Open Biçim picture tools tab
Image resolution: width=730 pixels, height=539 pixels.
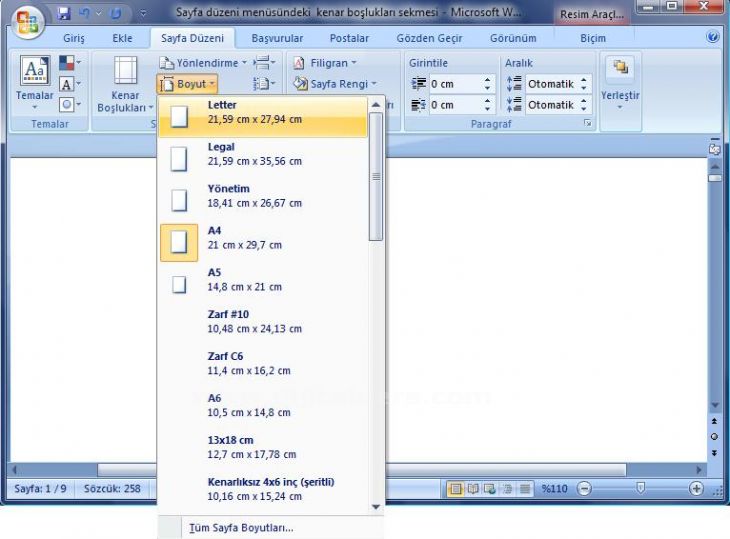[x=593, y=38]
